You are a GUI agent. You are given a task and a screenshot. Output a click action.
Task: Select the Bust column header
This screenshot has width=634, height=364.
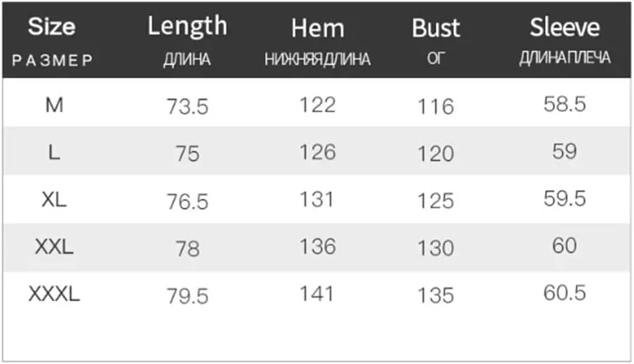[x=436, y=28]
